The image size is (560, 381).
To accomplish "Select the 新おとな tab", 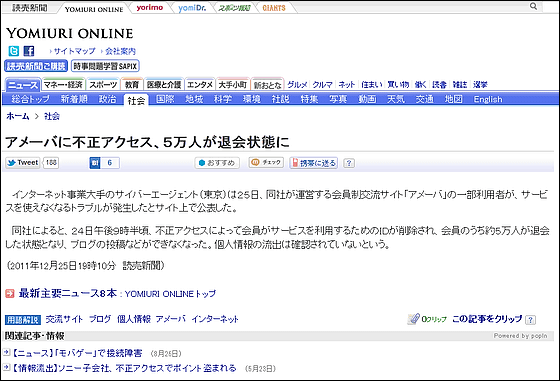I will pyautogui.click(x=268, y=85).
